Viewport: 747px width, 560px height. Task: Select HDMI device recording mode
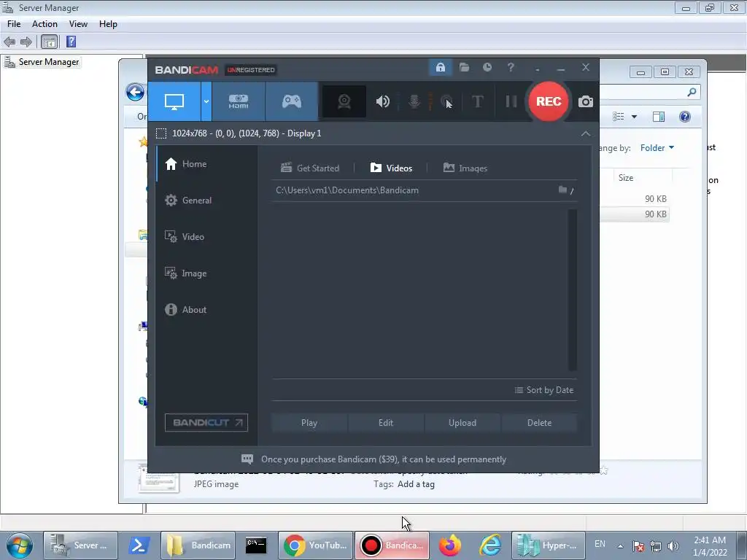coord(239,101)
